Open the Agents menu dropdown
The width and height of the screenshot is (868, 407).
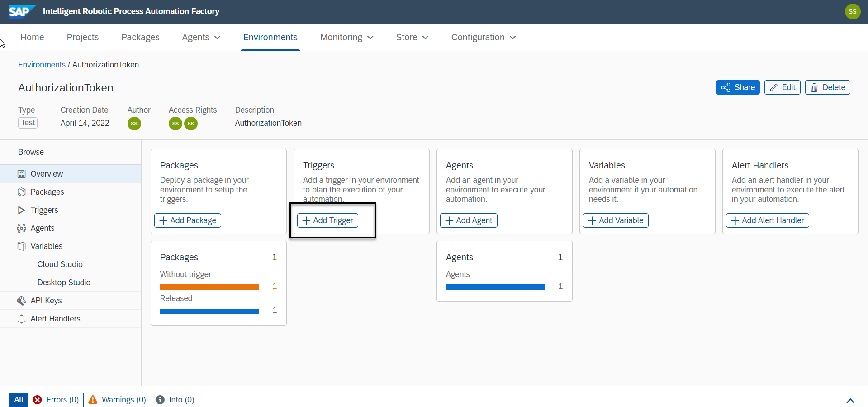tap(201, 37)
